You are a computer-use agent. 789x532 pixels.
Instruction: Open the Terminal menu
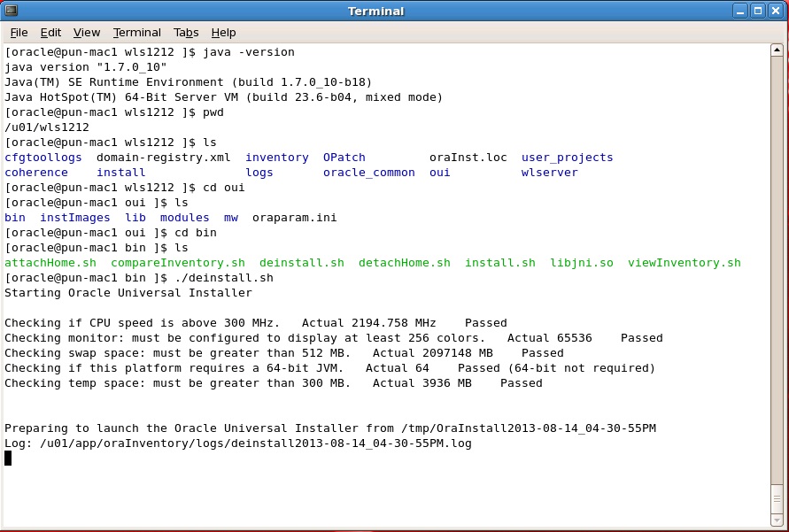tap(137, 33)
